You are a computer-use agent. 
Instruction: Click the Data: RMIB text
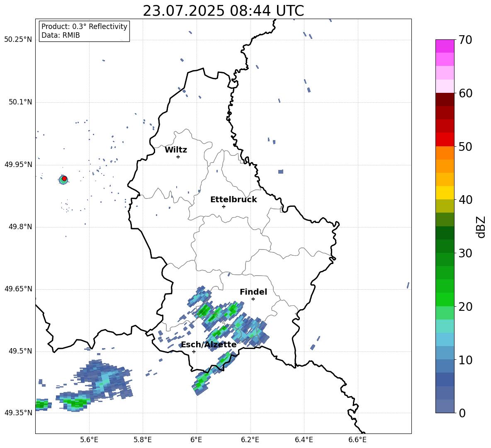coord(61,35)
